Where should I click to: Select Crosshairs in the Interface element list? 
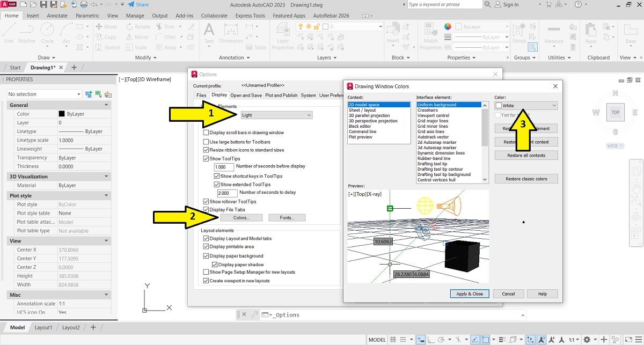click(x=428, y=110)
